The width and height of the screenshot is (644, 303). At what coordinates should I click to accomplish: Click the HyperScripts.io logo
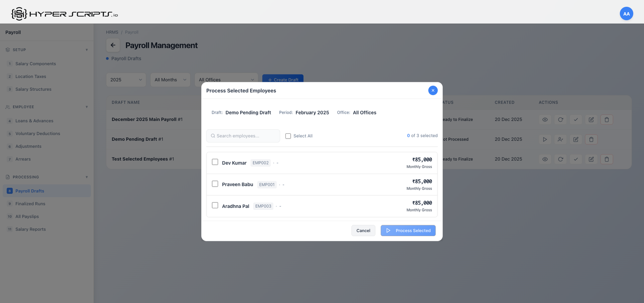click(64, 14)
